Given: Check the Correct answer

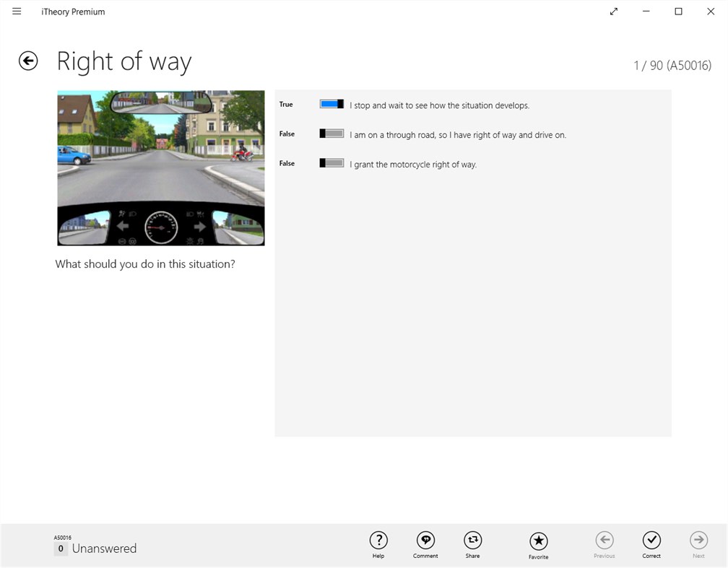Looking at the screenshot, I should 651,540.
